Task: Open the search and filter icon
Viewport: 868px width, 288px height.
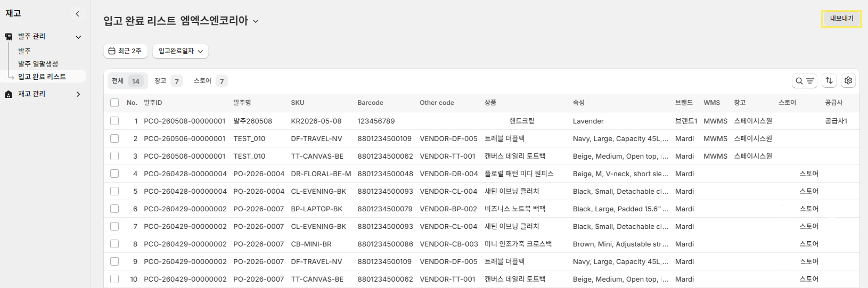Action: (804, 81)
